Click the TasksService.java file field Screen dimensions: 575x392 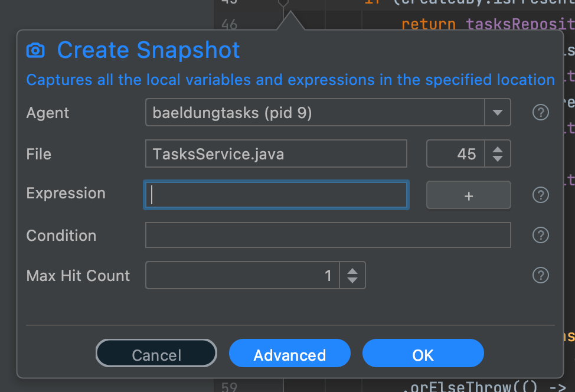click(276, 153)
